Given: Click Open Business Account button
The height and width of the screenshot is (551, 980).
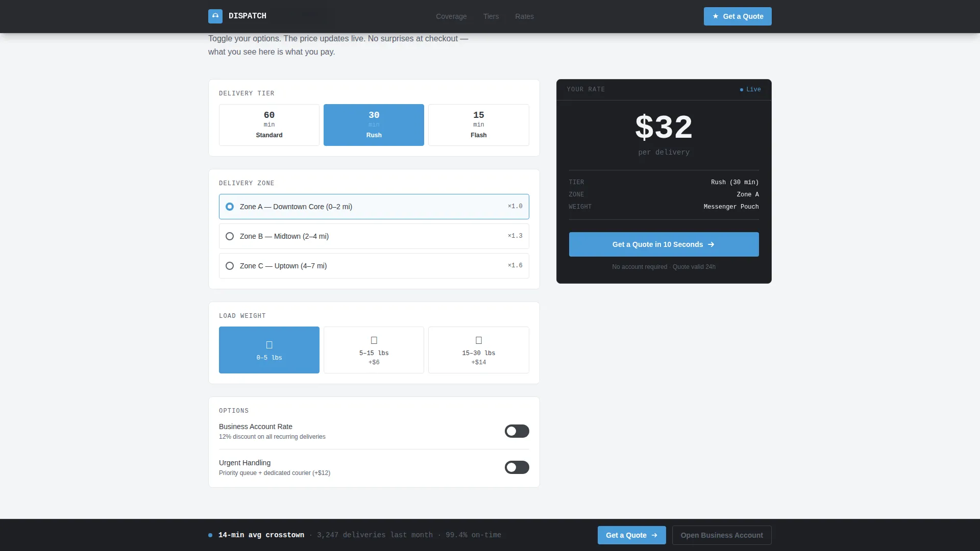Looking at the screenshot, I should tap(722, 535).
